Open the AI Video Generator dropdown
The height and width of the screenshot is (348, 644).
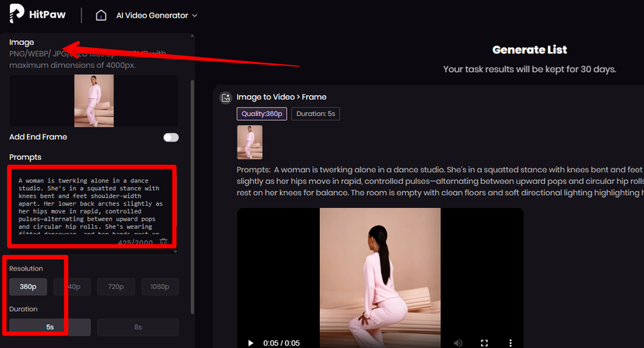[157, 15]
